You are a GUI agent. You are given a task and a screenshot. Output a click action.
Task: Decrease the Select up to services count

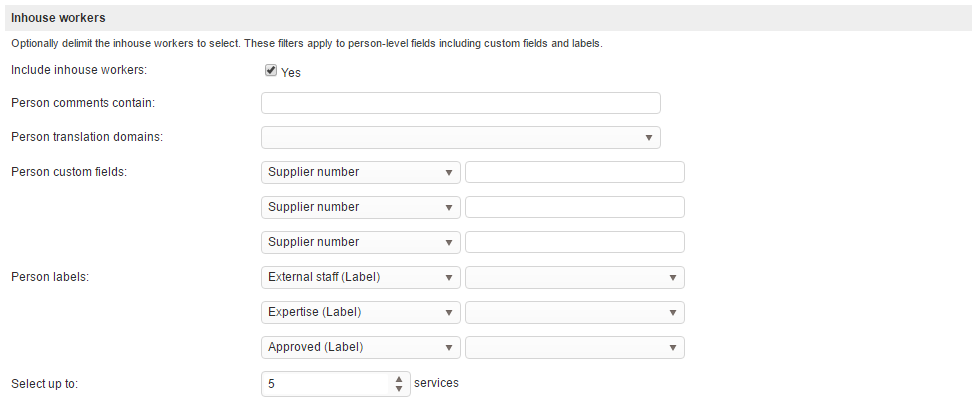pyautogui.click(x=399, y=387)
